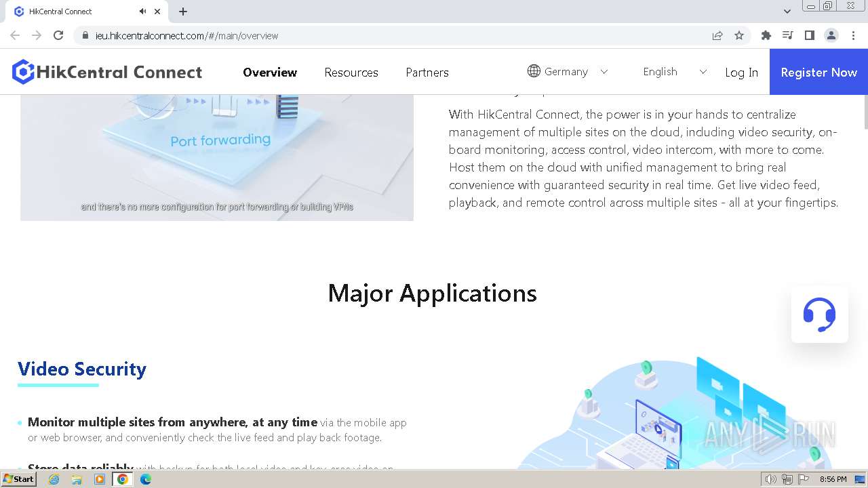Click the page vertical scrollbar thumb
This screenshot has height=488, width=868.
point(865,112)
